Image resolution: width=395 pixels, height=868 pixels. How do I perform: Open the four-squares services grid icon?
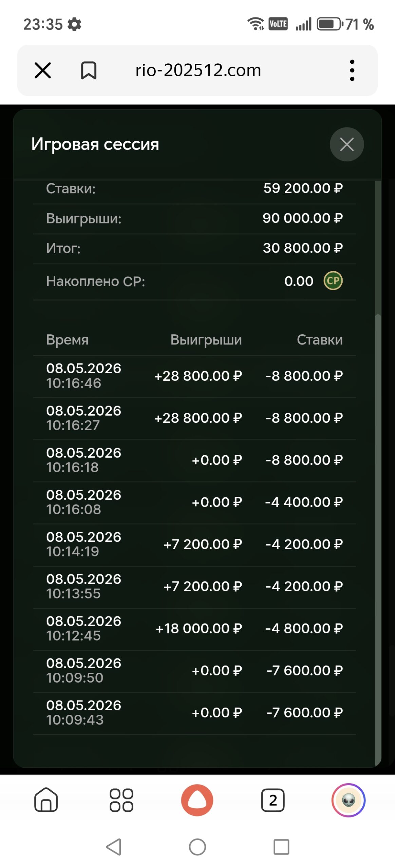(121, 800)
